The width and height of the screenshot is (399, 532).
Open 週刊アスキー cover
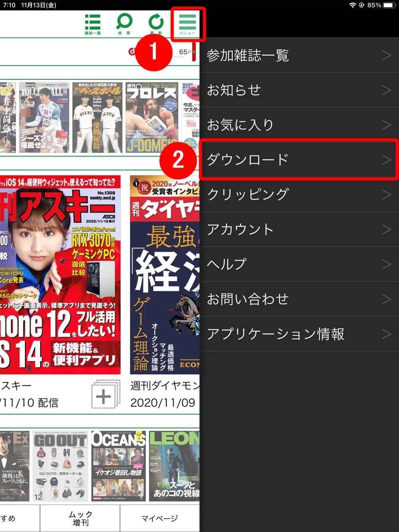click(60, 275)
